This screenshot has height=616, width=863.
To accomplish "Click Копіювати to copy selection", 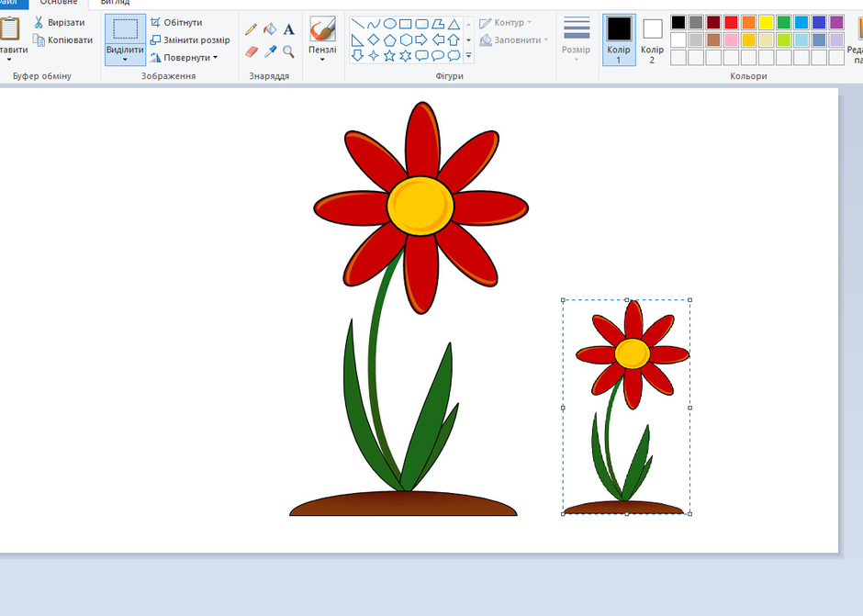I will (x=62, y=40).
